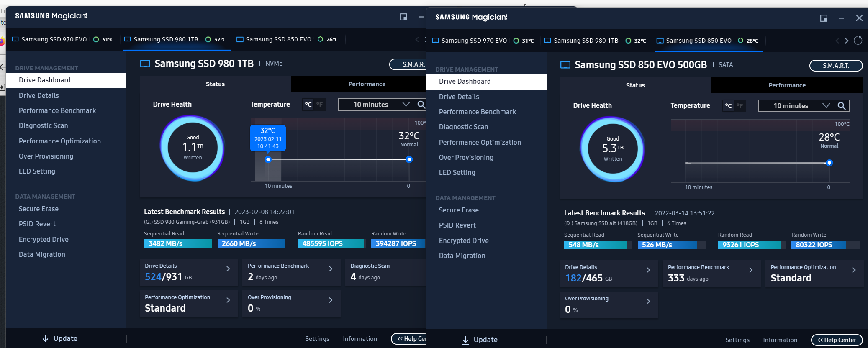Click Update in right window footer
Image resolution: width=868 pixels, height=348 pixels.
[480, 340]
